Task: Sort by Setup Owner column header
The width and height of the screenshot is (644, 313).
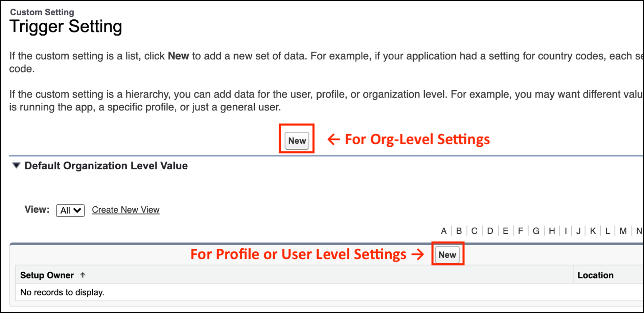Action: click(47, 275)
